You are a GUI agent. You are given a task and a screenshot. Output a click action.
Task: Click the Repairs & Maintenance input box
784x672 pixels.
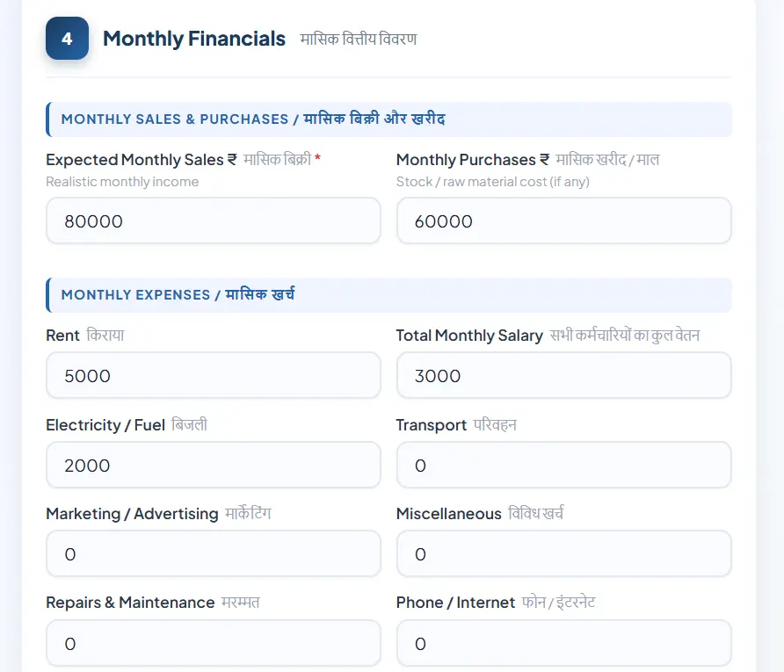(x=214, y=643)
